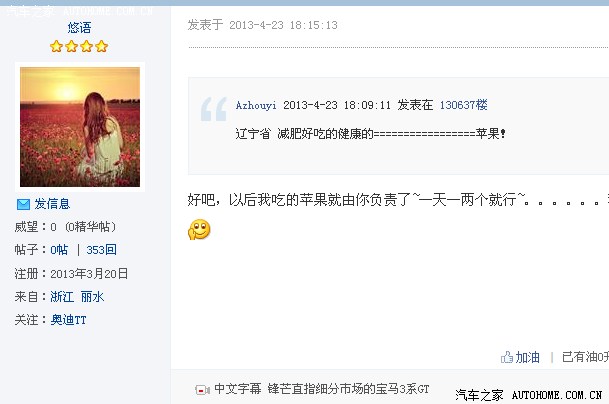The width and height of the screenshot is (609, 404).
Task: Click the 加油 text button
Action: coord(527,357)
